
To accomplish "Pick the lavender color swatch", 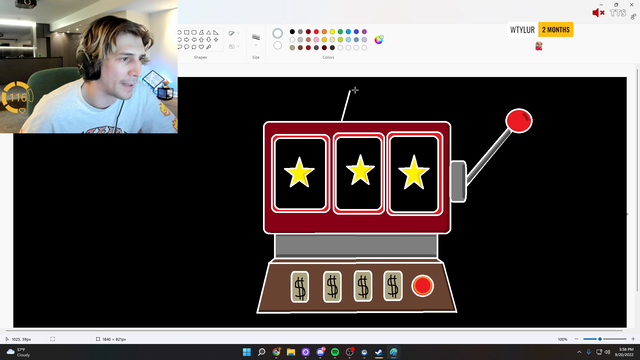I will pyautogui.click(x=364, y=40).
